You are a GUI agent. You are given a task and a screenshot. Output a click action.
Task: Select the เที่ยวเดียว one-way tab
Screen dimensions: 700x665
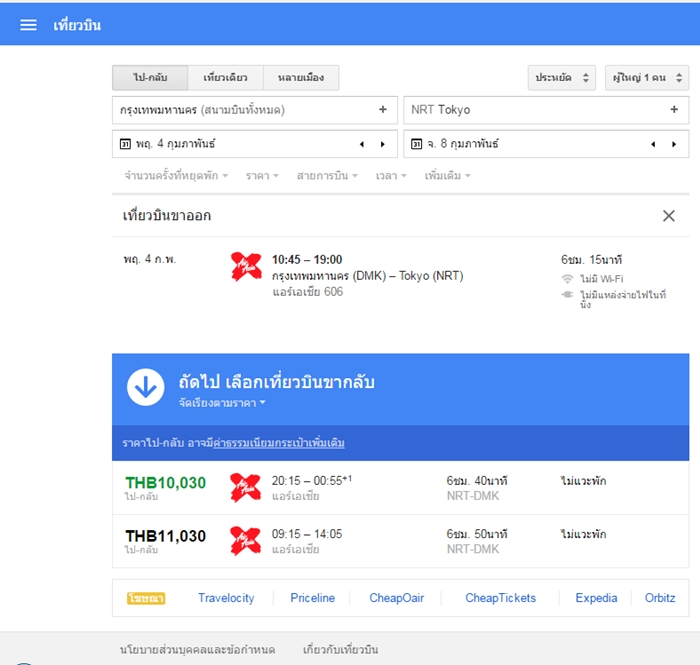click(225, 78)
